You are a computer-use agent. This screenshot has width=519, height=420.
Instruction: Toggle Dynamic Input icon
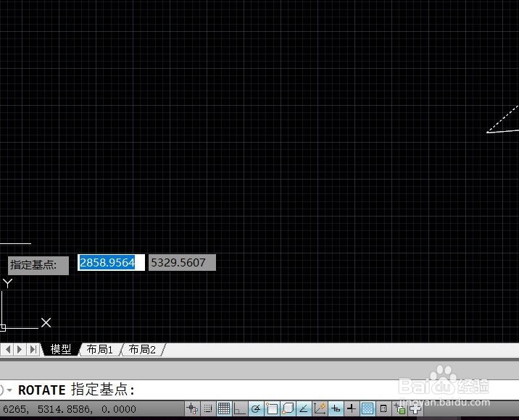pyautogui.click(x=336, y=409)
